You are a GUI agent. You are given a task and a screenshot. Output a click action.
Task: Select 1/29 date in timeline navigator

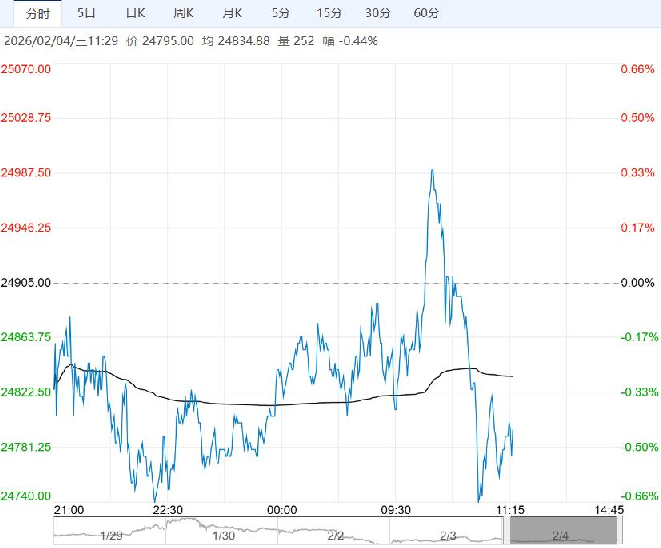click(111, 533)
